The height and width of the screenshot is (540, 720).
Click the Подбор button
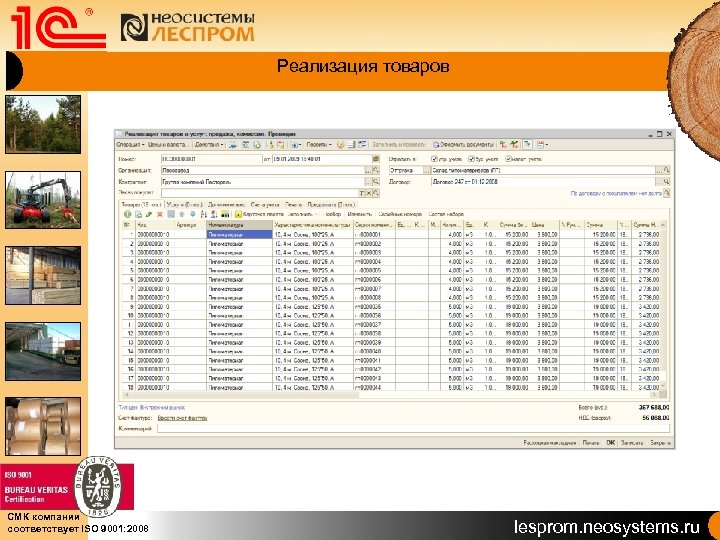tap(332, 214)
